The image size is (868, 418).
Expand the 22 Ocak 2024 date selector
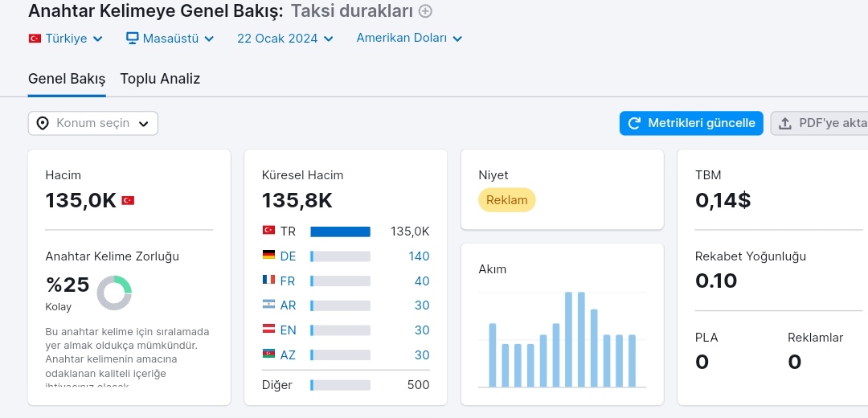(285, 39)
